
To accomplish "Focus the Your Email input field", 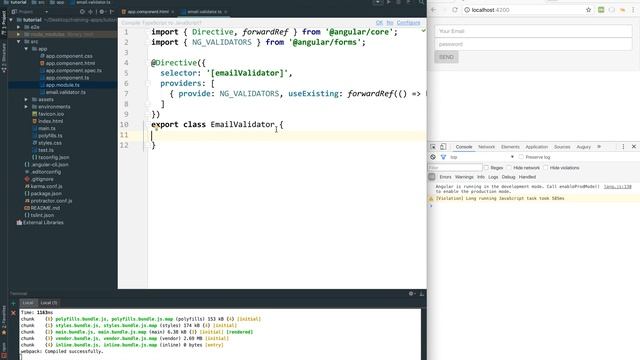I will 533,31.
